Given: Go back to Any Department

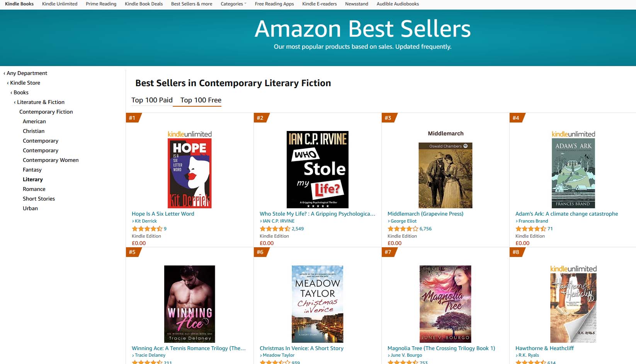Looking at the screenshot, I should click(27, 73).
